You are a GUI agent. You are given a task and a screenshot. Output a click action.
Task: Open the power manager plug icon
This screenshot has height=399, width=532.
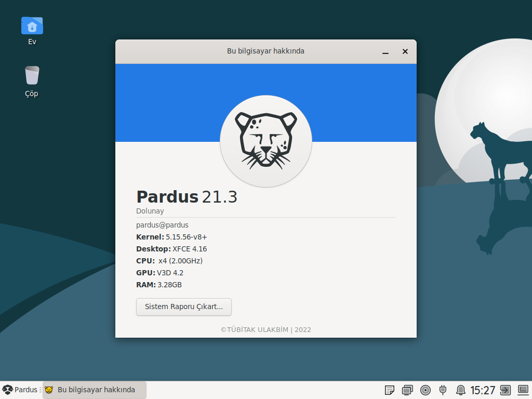443,390
